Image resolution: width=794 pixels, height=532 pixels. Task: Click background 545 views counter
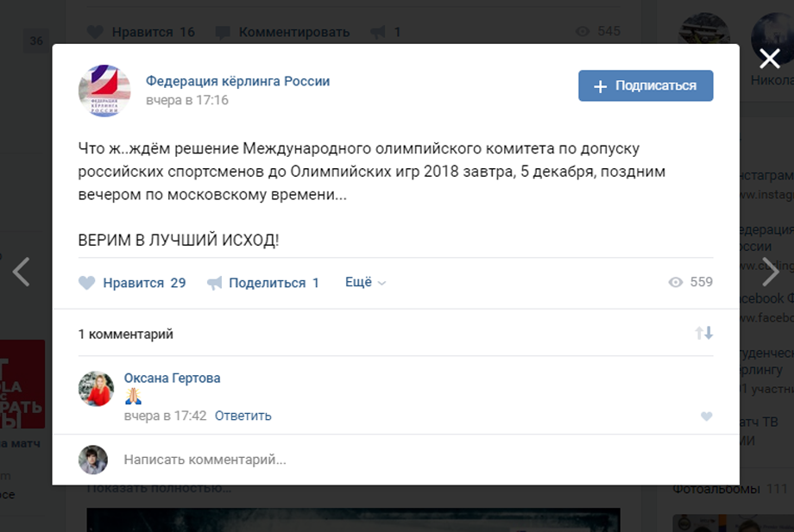[598, 31]
